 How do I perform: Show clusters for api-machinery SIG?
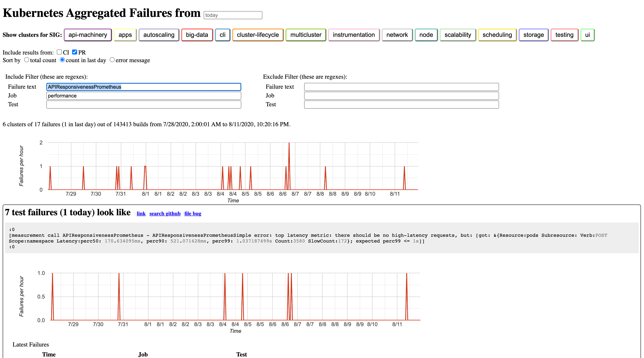(88, 35)
